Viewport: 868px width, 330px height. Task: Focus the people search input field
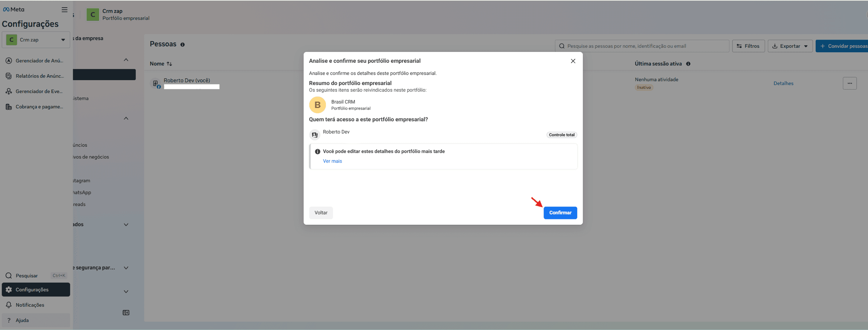[642, 46]
